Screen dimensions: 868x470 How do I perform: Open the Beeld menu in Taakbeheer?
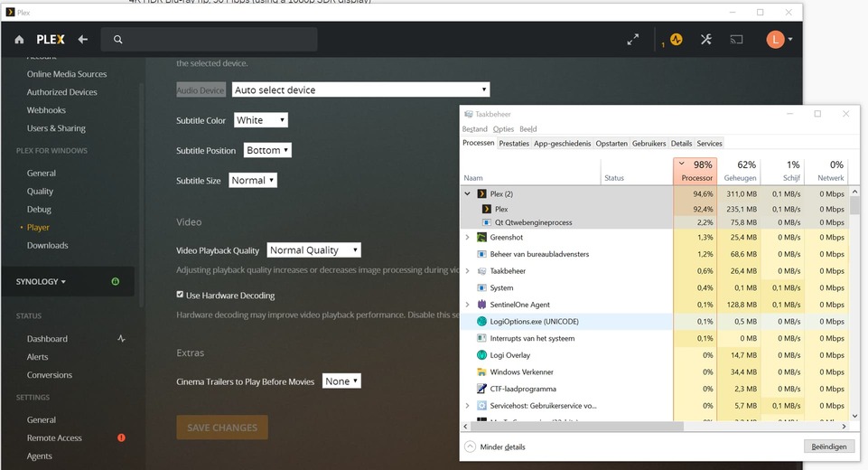(528, 129)
